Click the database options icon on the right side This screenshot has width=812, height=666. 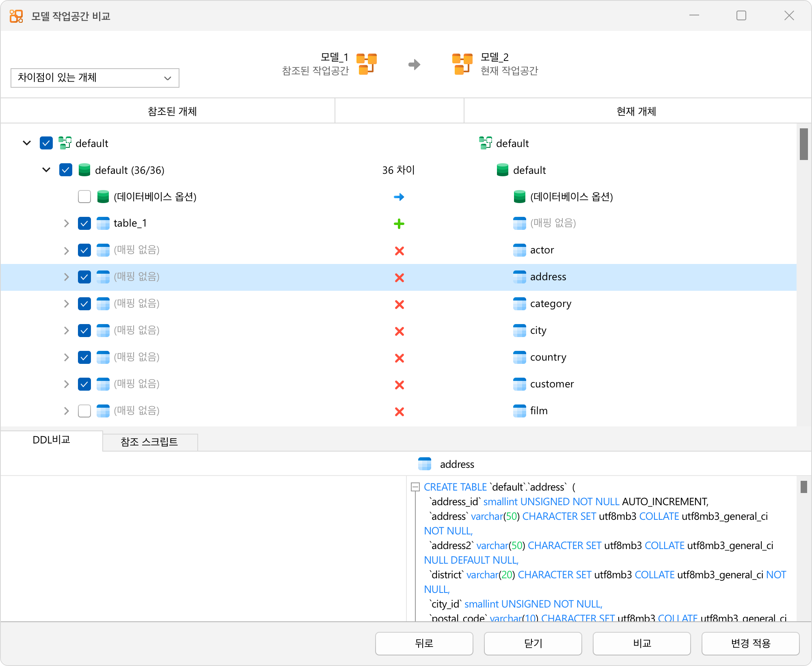(520, 197)
